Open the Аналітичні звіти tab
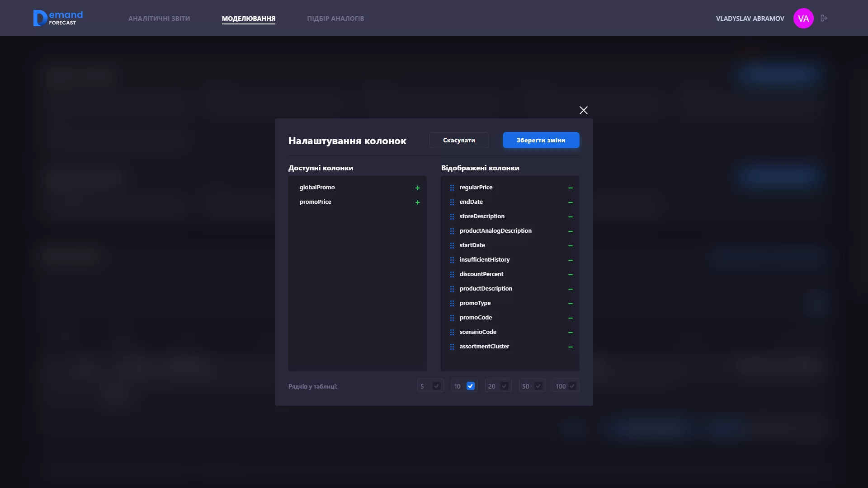 [159, 19]
